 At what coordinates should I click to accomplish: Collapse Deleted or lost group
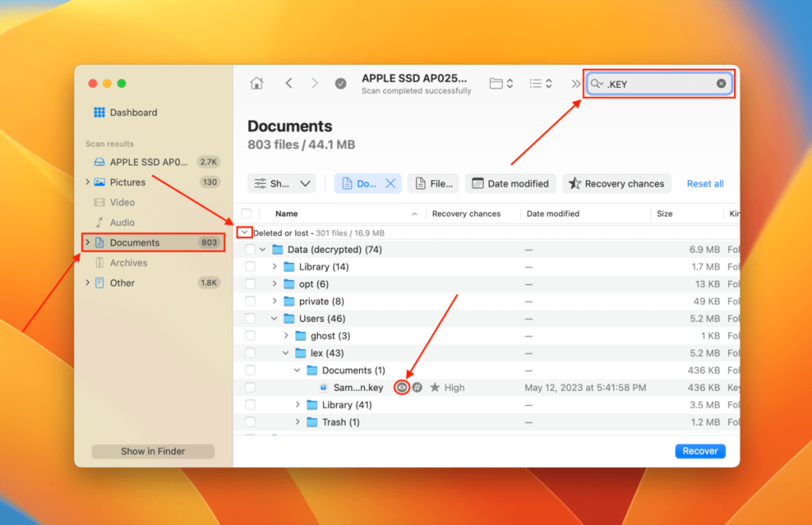[x=244, y=233]
